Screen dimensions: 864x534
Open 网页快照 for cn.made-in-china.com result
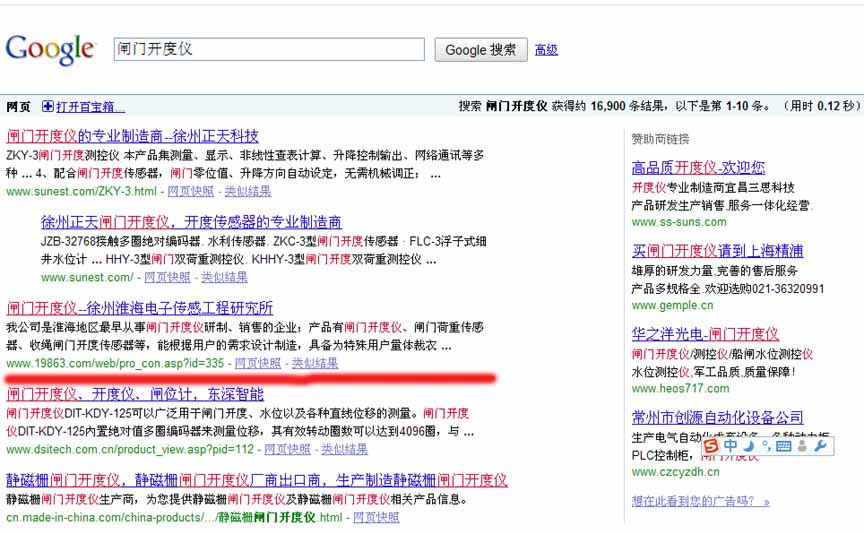point(376,517)
